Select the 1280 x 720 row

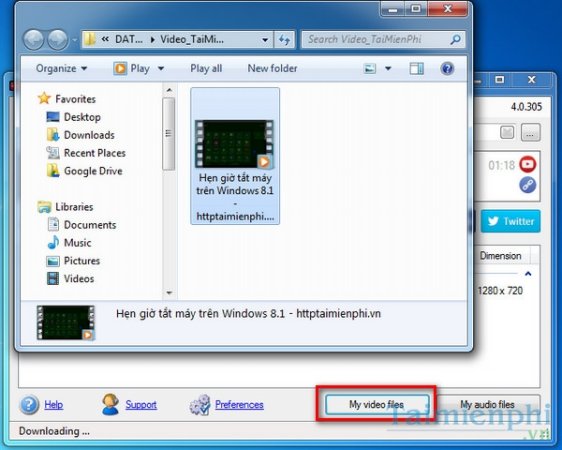point(500,291)
